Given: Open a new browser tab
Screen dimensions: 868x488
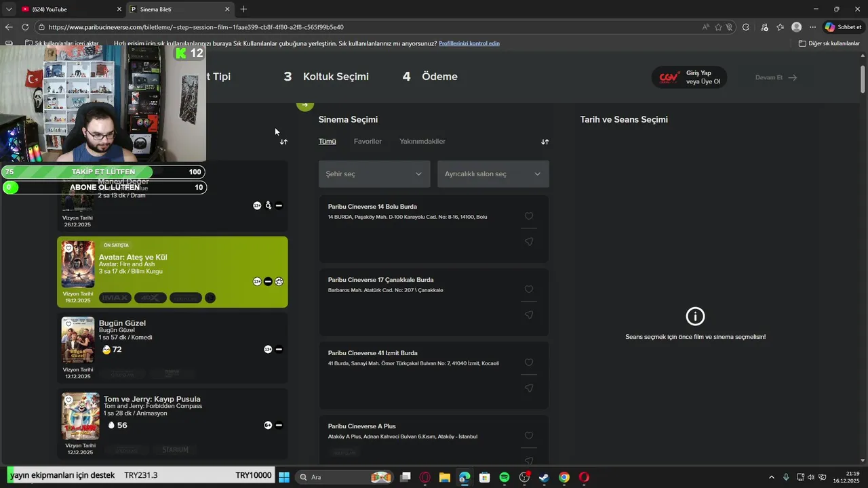Looking at the screenshot, I should [x=243, y=9].
